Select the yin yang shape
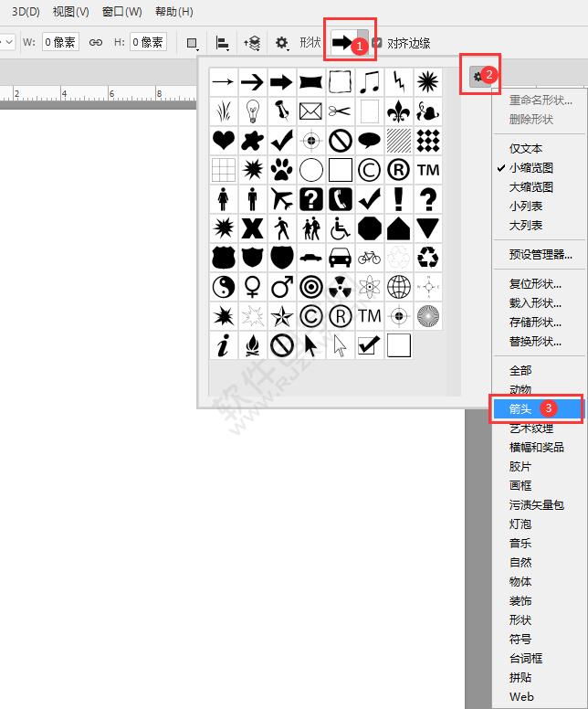 point(224,287)
